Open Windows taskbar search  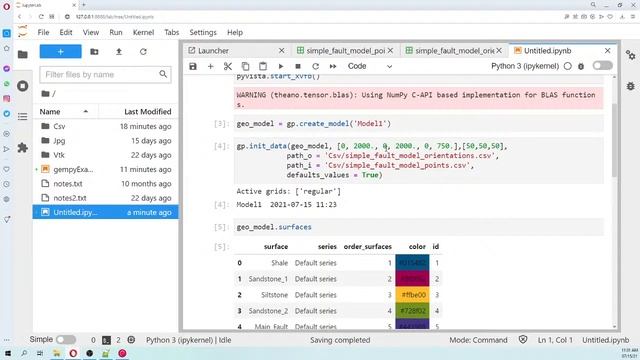click(x=24, y=353)
